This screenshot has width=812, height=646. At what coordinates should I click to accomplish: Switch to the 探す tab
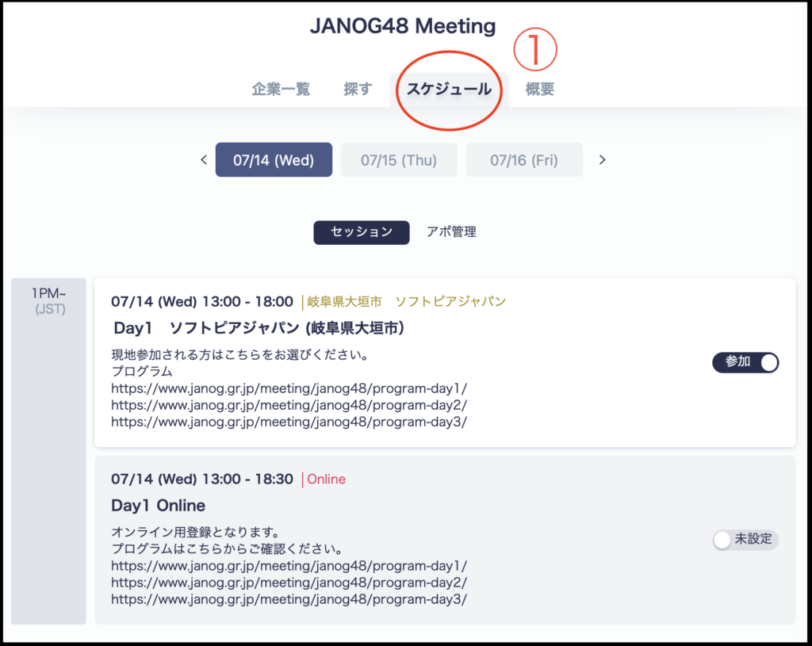point(358,89)
